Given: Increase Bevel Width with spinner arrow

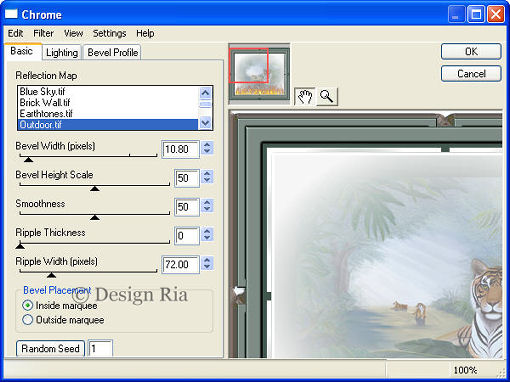Looking at the screenshot, I should [207, 145].
